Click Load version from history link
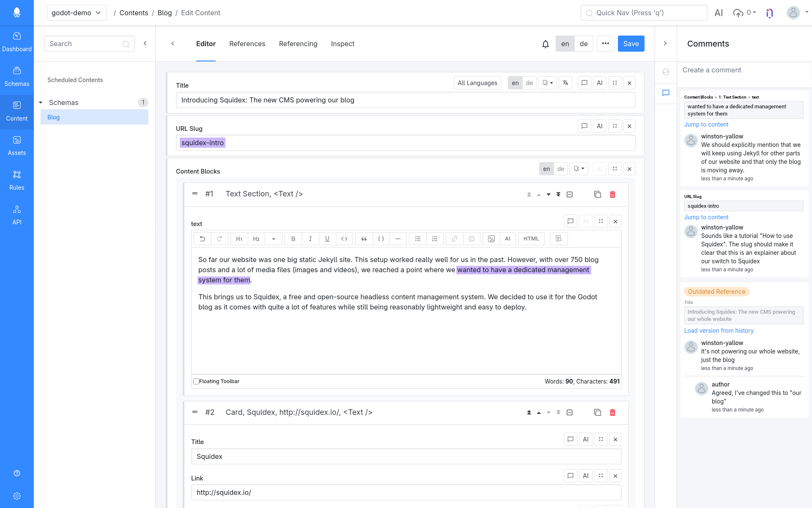 719,331
